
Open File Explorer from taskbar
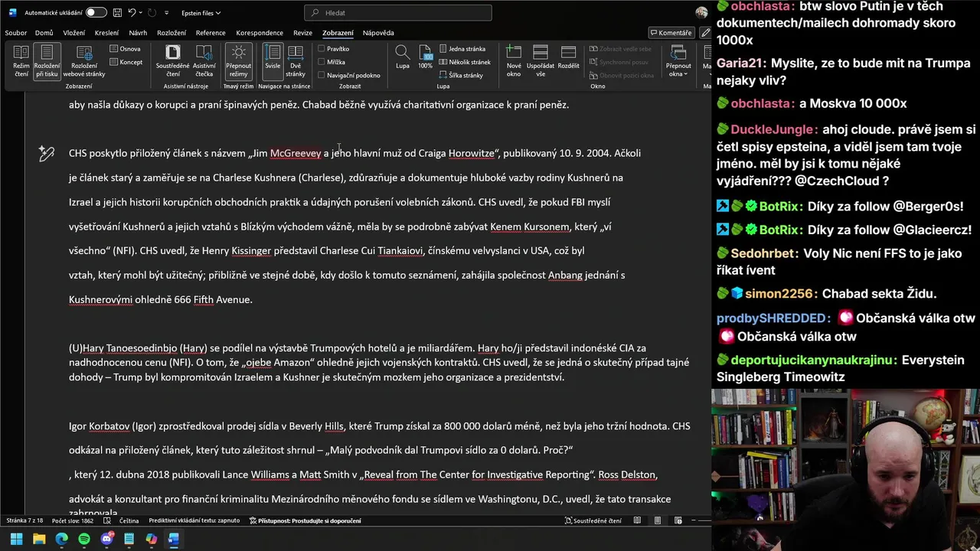39,539
